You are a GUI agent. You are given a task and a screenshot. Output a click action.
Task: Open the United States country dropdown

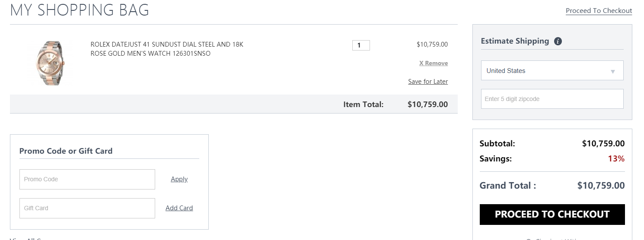[x=552, y=70]
